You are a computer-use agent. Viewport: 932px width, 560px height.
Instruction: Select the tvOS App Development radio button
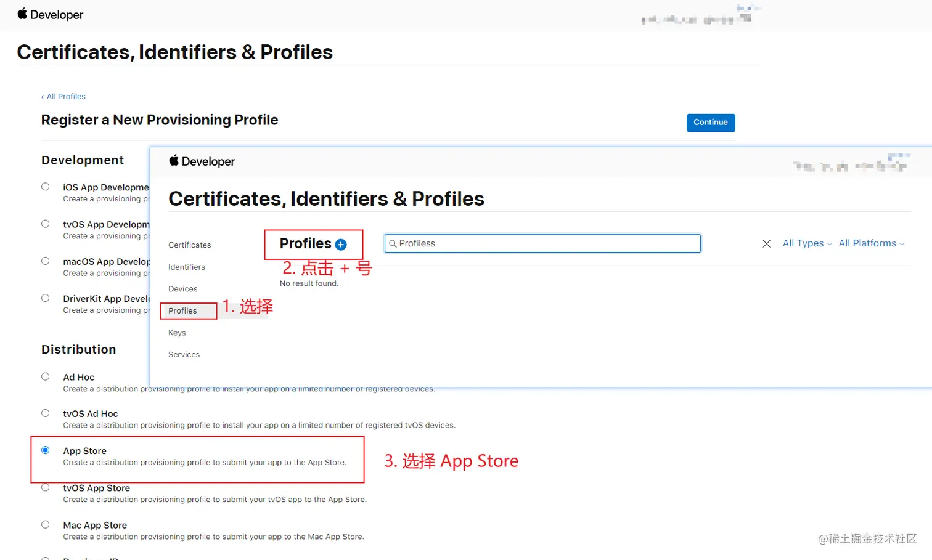(46, 224)
